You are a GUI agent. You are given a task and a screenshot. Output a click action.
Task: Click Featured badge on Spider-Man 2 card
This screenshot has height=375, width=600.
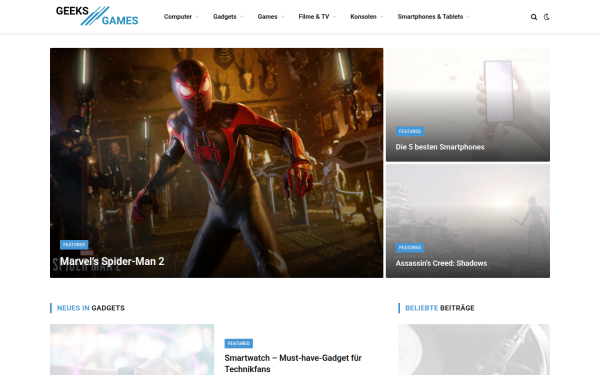[x=74, y=245]
